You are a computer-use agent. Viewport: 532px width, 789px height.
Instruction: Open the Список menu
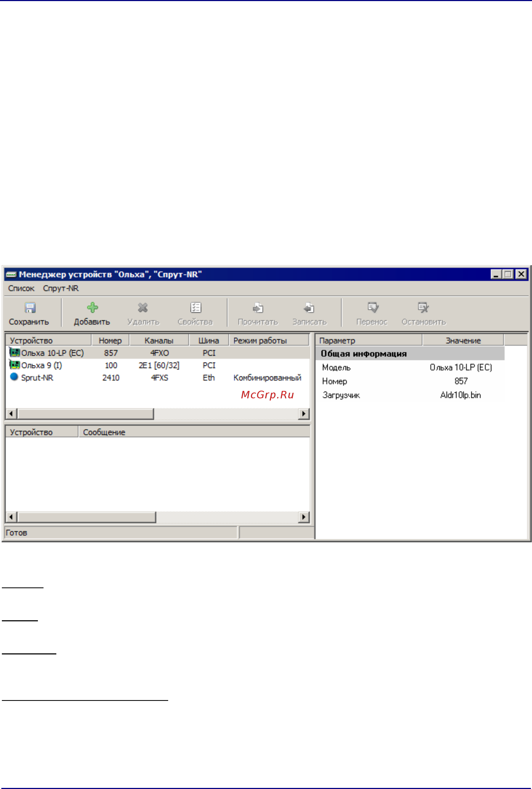point(21,288)
